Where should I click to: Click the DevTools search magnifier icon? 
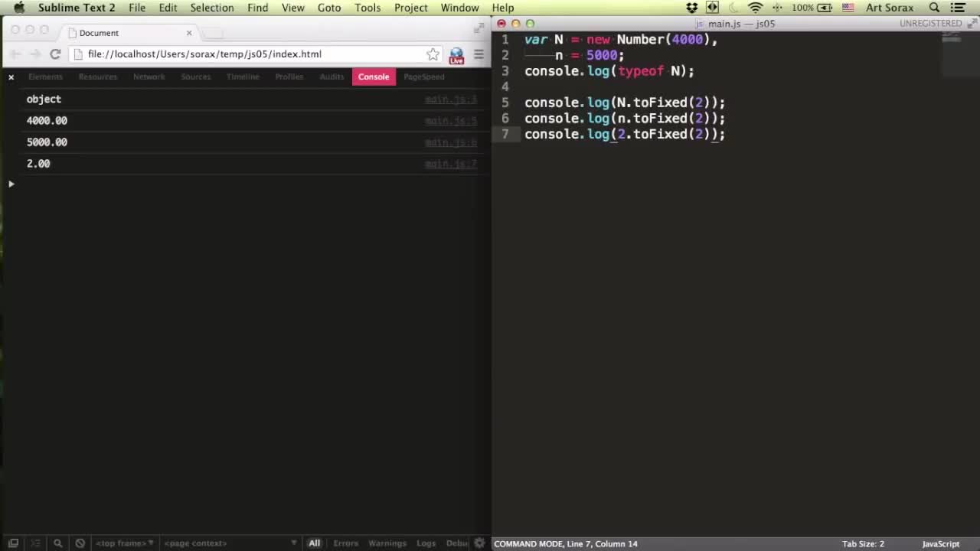click(x=57, y=543)
